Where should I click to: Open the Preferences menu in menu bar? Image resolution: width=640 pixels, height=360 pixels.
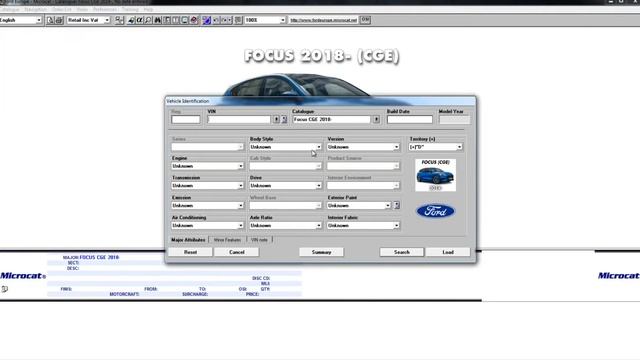tap(105, 9)
